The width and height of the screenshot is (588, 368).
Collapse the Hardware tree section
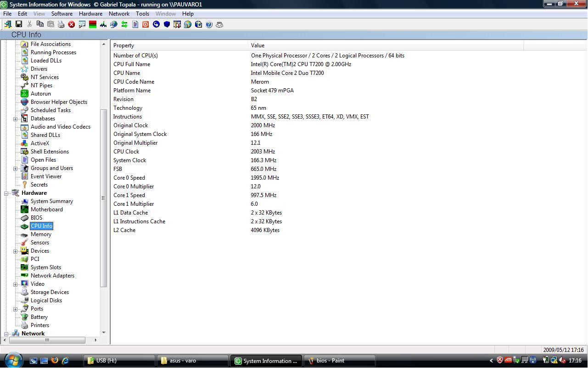click(x=6, y=193)
